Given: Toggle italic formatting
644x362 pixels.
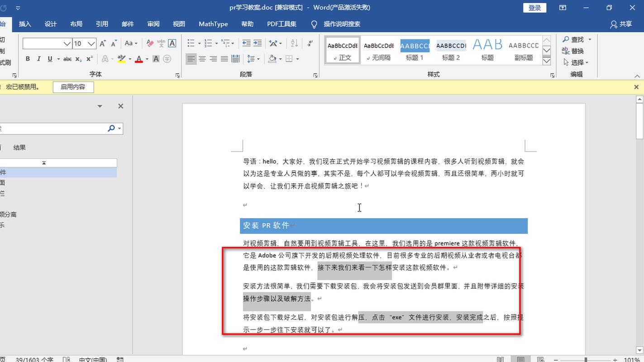Looking at the screenshot, I should (38, 59).
